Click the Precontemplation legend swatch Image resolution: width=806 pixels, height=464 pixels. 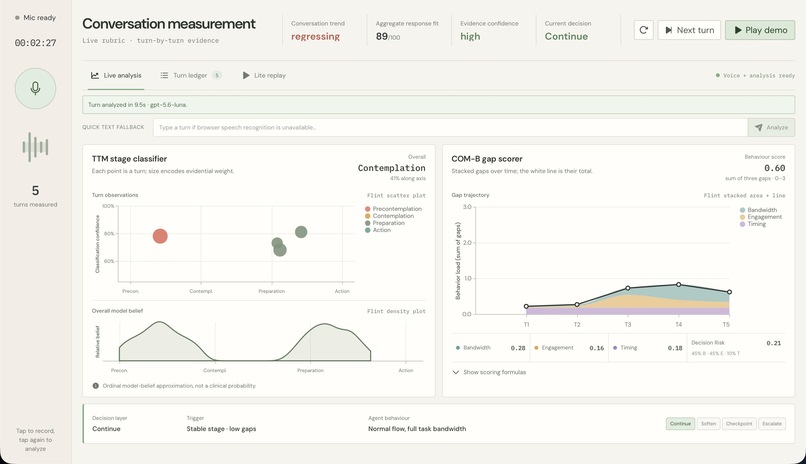tap(368, 209)
